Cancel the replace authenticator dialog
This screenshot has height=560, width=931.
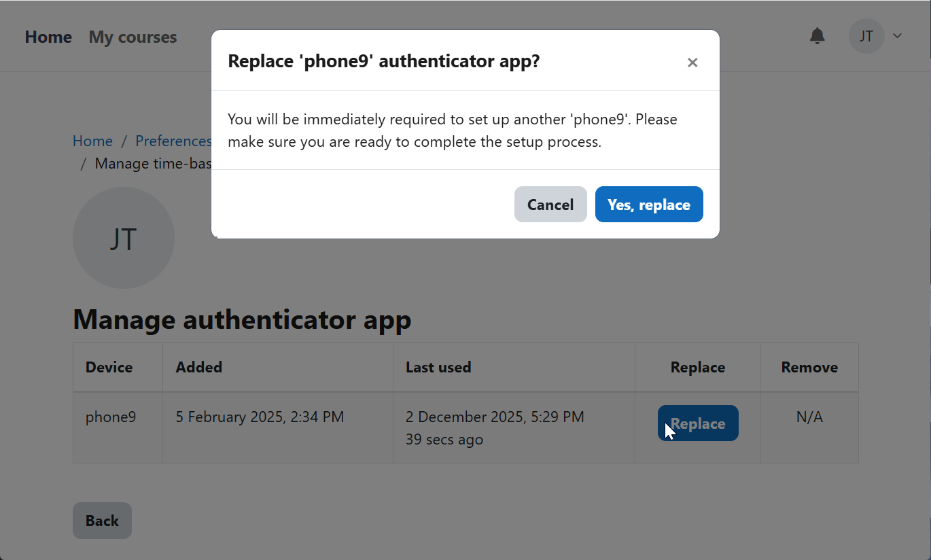coord(550,205)
